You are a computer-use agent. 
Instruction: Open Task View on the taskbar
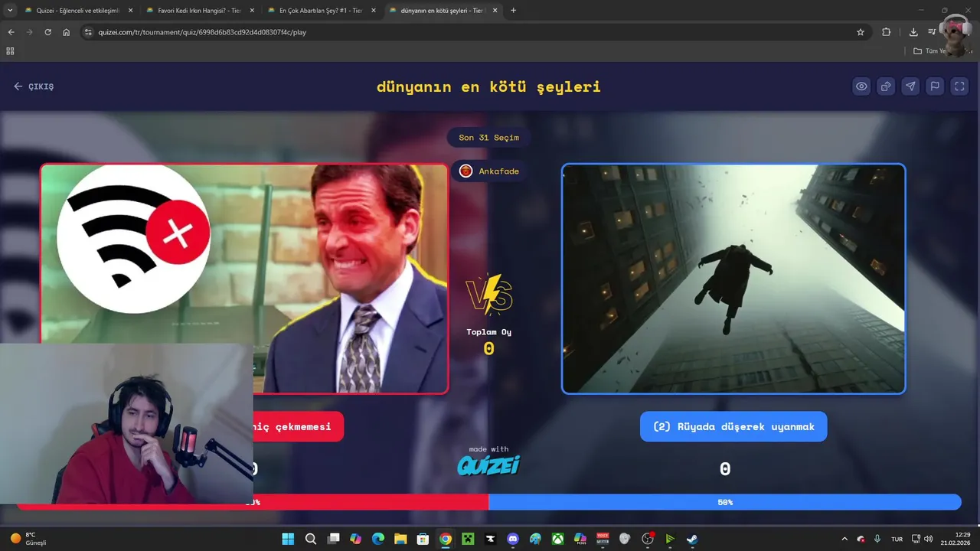(333, 539)
